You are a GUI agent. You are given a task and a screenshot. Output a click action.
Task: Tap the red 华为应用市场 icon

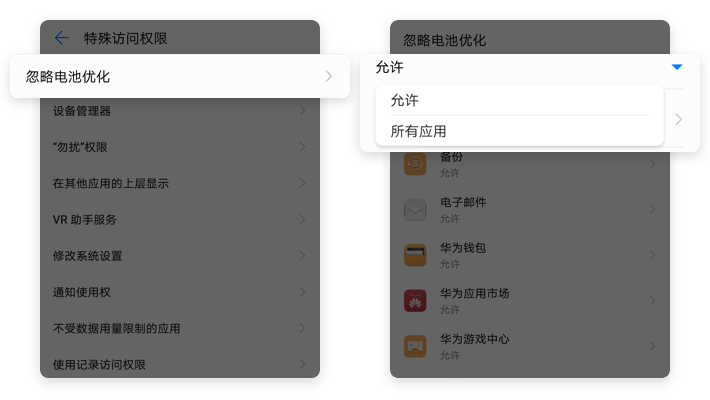[x=415, y=301]
